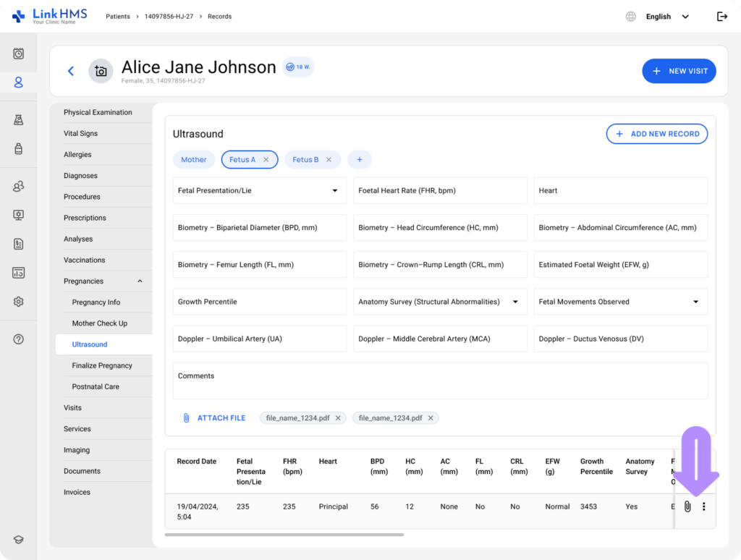The image size is (741, 560).
Task: Click the NEW VISIT button
Action: tap(679, 71)
